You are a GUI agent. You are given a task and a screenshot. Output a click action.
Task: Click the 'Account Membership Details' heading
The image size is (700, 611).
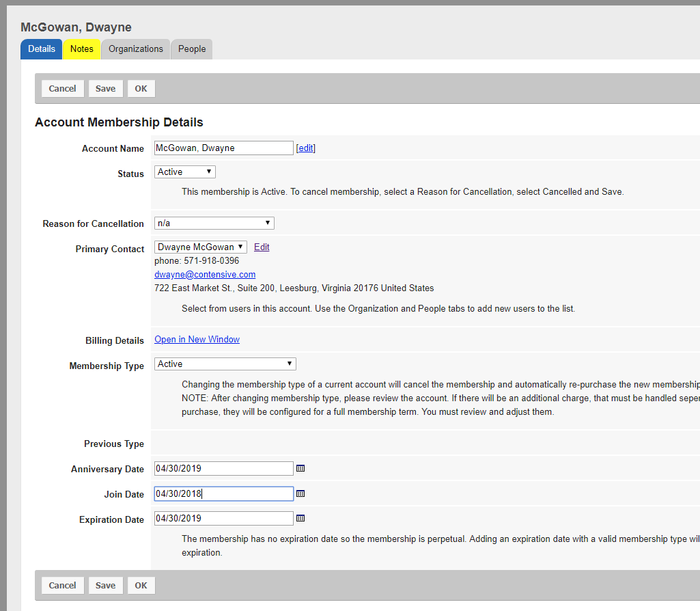click(120, 122)
